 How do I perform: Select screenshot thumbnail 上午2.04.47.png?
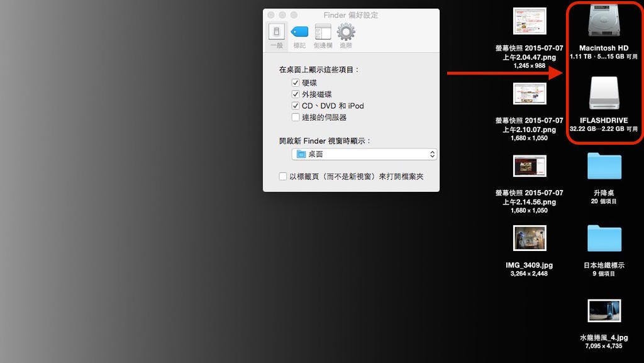(530, 21)
